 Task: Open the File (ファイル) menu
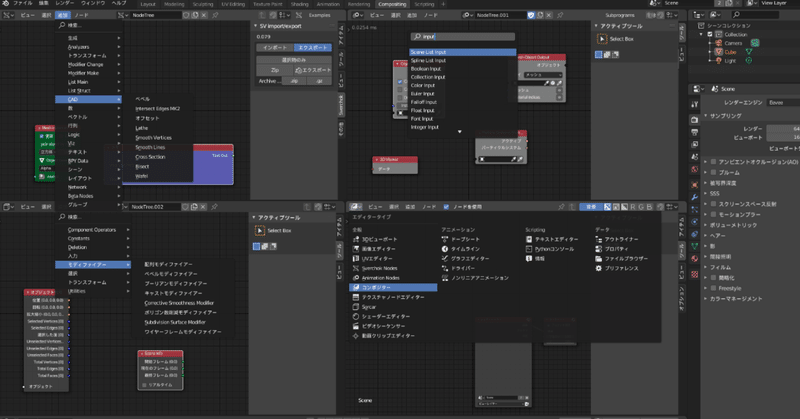click(x=22, y=3)
